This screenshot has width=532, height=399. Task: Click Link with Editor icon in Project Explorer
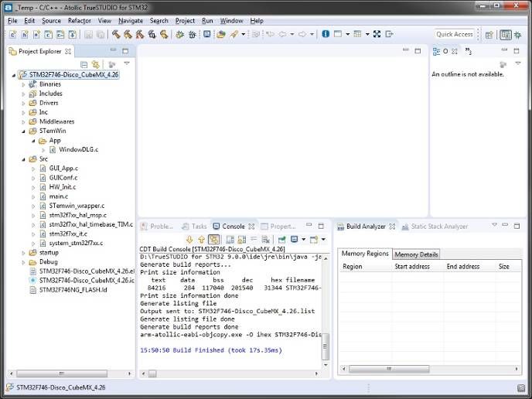[x=96, y=64]
